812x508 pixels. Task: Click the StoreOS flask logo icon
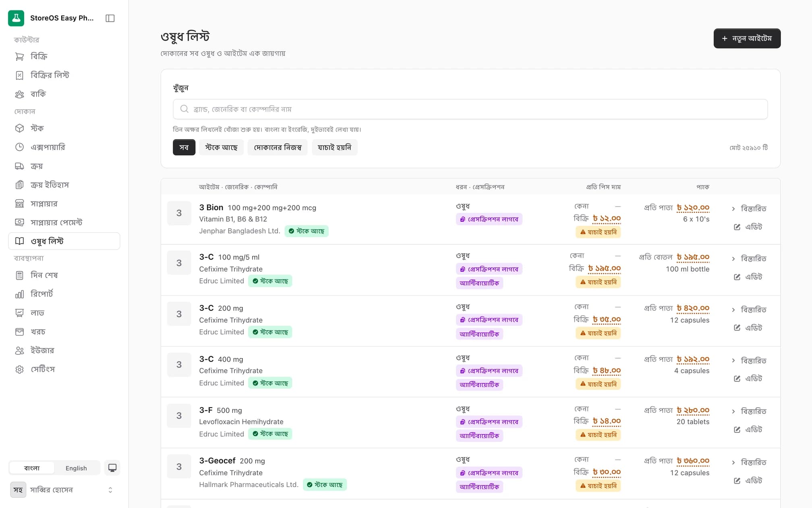click(x=16, y=18)
